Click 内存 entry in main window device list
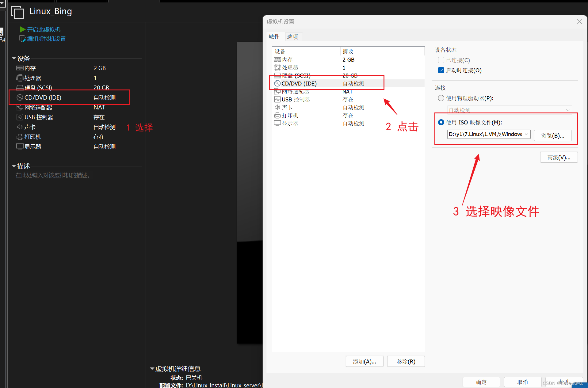588x388 pixels. point(30,68)
